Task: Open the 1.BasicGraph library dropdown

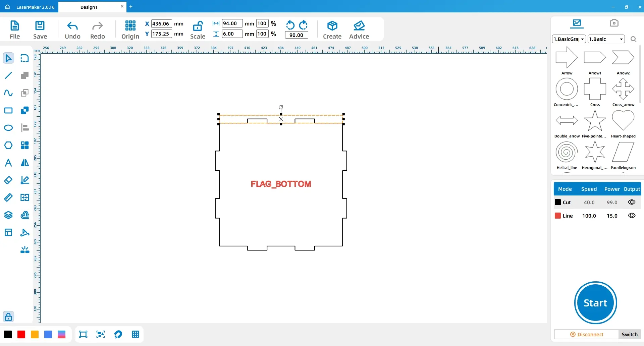Action: pyautogui.click(x=569, y=39)
